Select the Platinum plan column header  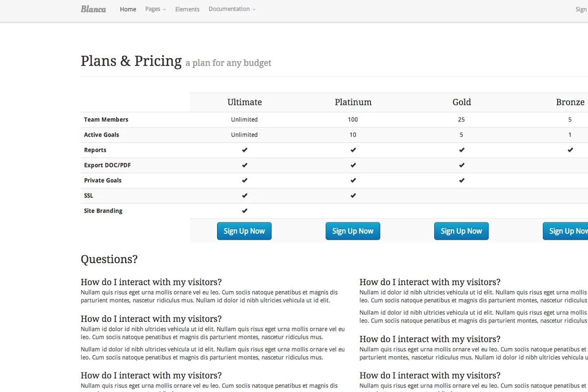click(353, 102)
